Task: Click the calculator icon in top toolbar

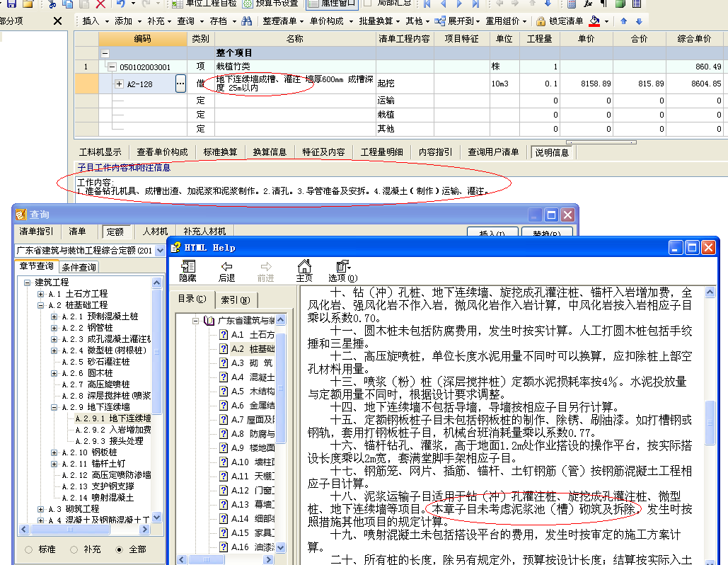Action: [572, 4]
